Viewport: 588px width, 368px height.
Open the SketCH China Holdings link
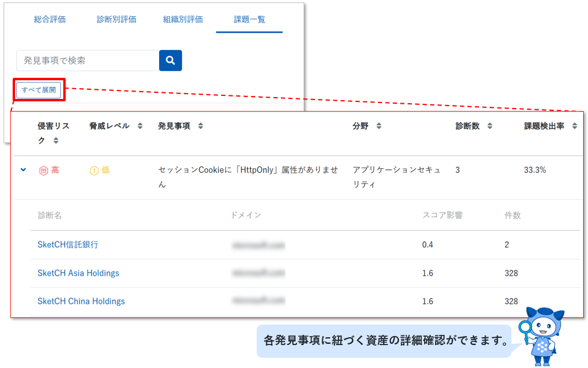click(x=81, y=301)
